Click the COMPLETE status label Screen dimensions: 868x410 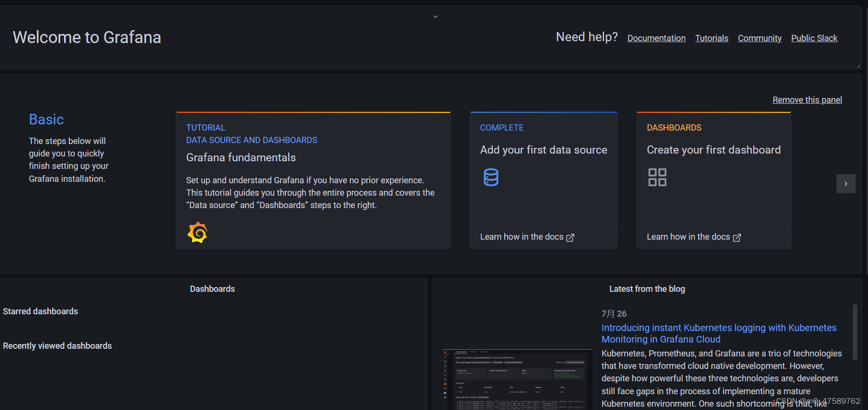(x=502, y=128)
